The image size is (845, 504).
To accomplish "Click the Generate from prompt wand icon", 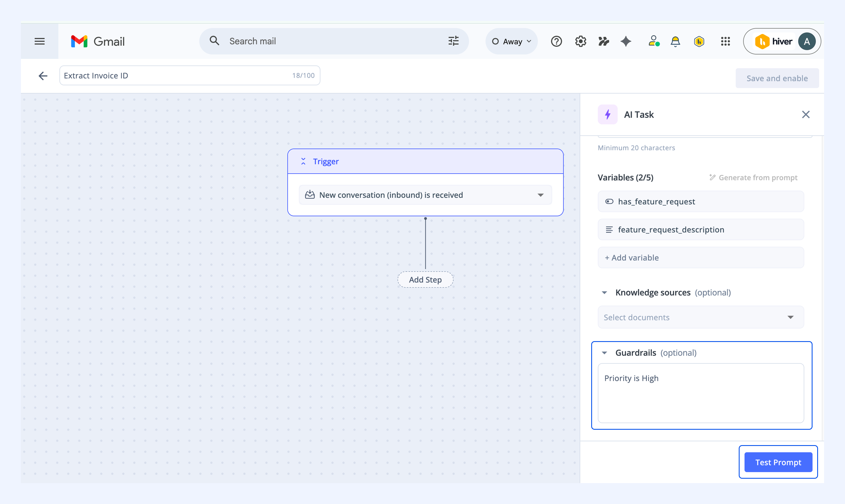I will click(x=713, y=177).
